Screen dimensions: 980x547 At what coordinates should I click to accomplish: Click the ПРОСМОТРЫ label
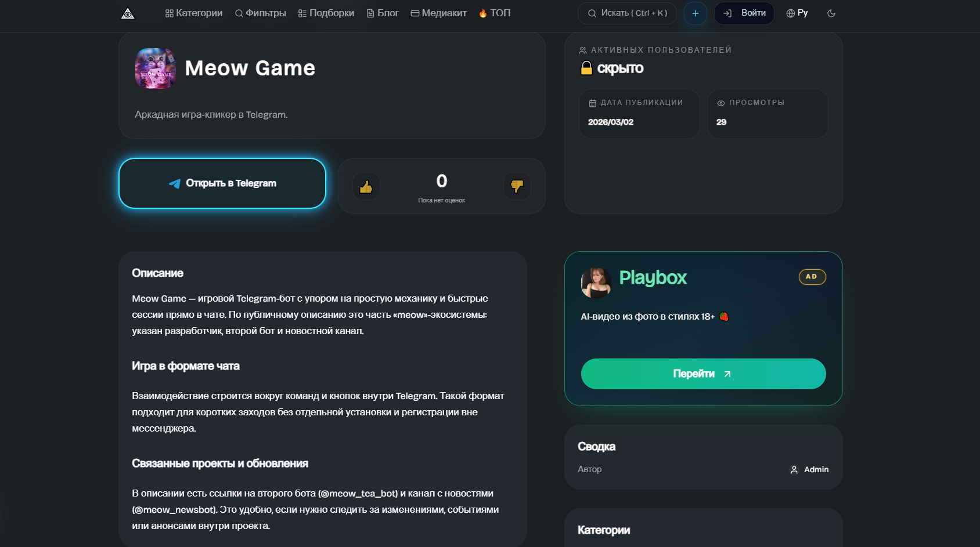(757, 103)
